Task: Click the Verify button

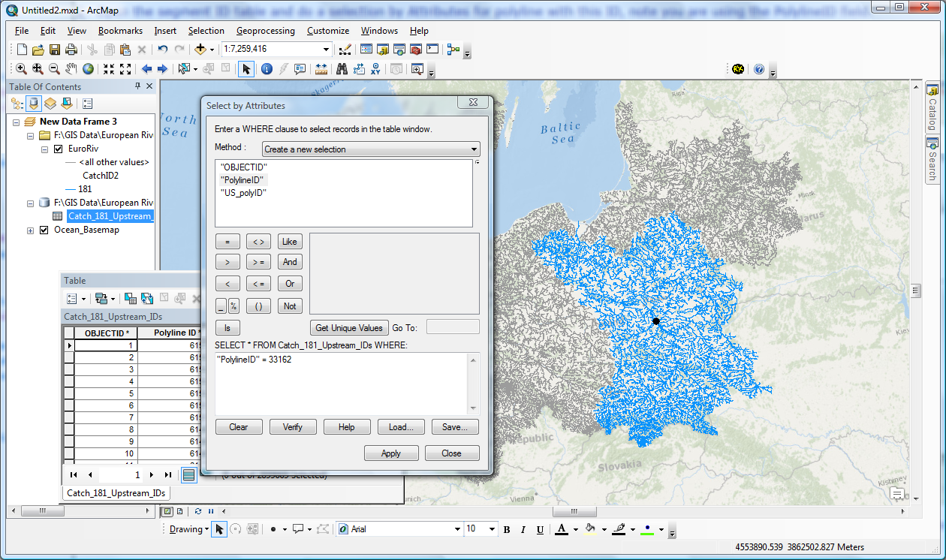Action: click(x=293, y=426)
